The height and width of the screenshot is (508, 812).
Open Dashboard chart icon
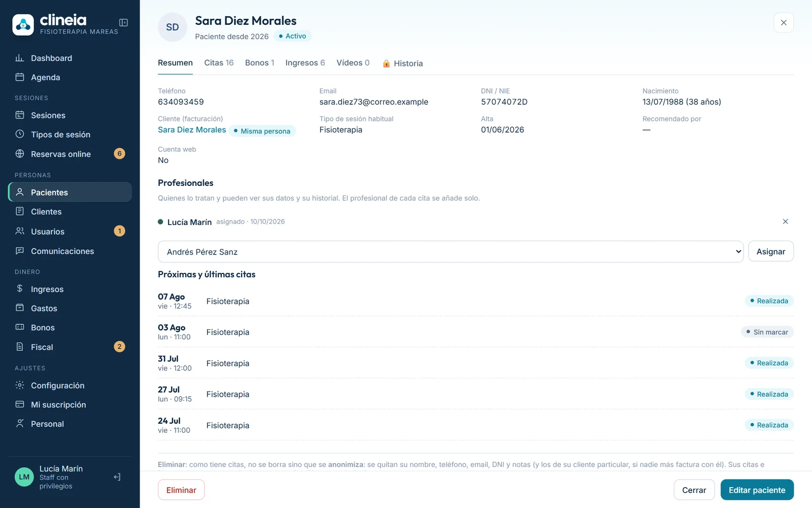pyautogui.click(x=20, y=58)
